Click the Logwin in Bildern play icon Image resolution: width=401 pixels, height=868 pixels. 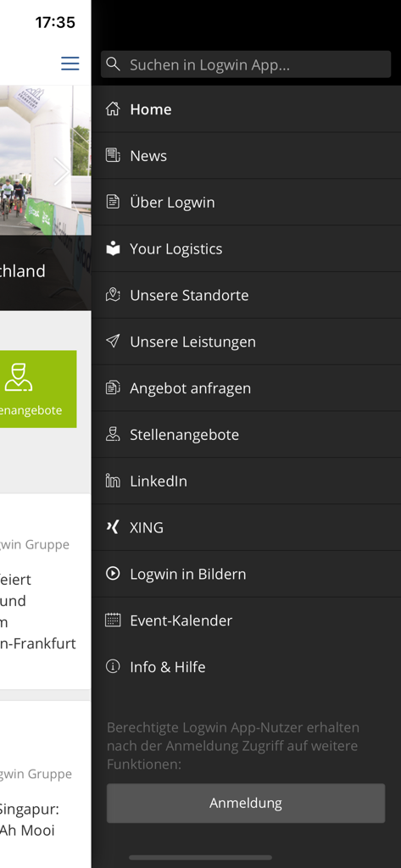(113, 574)
